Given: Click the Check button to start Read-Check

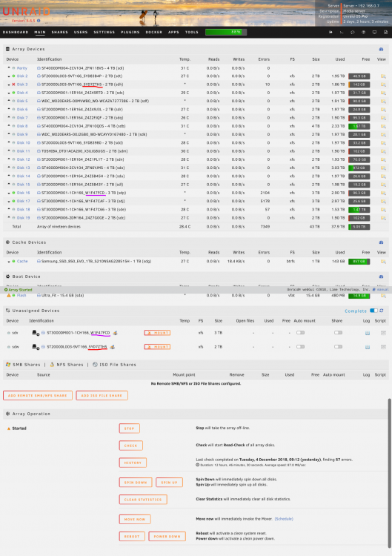Looking at the screenshot, I should point(130,446).
